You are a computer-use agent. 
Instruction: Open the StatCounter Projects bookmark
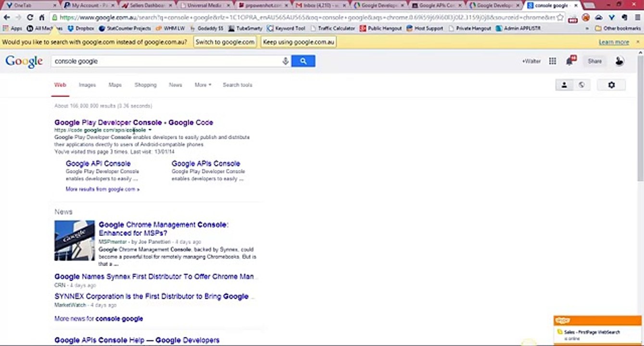pyautogui.click(x=125, y=28)
